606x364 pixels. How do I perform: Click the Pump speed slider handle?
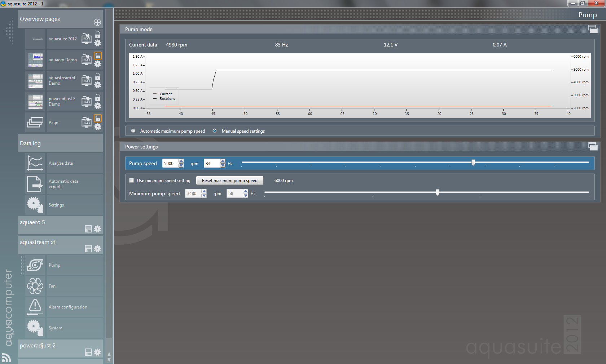point(473,163)
